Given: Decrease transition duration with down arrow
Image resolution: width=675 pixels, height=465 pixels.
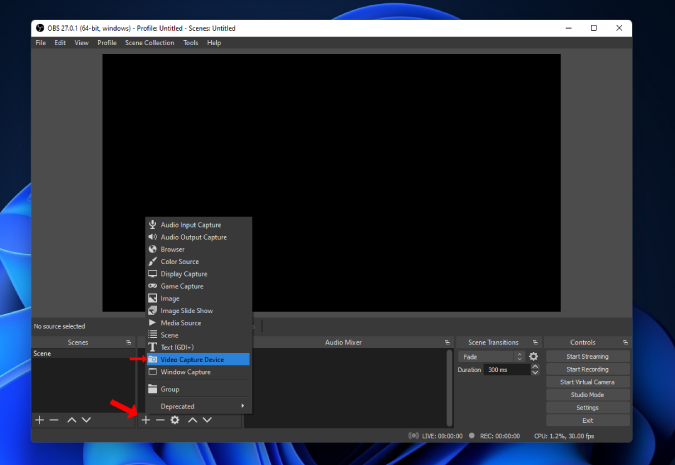Looking at the screenshot, I should (535, 372).
